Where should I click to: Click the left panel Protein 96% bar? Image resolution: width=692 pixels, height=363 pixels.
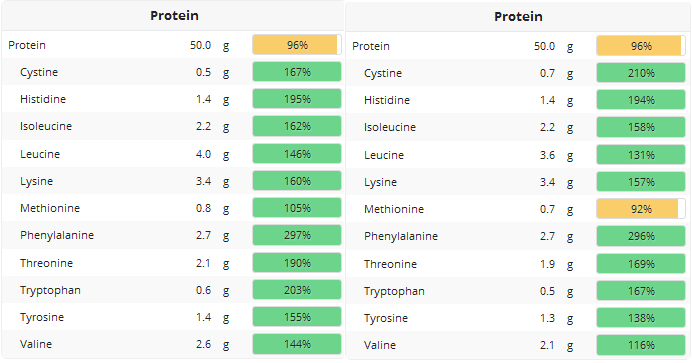(297, 45)
